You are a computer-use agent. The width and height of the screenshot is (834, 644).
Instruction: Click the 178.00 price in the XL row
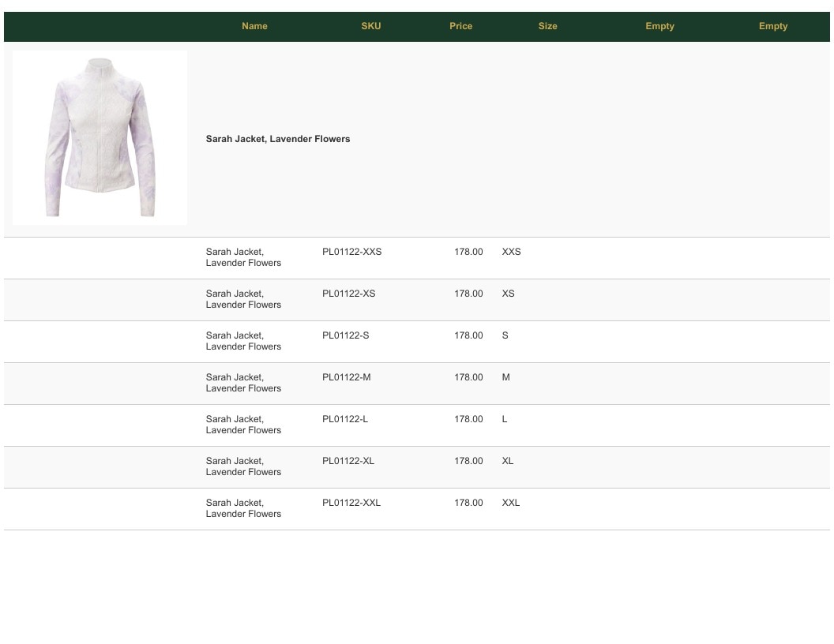click(468, 461)
